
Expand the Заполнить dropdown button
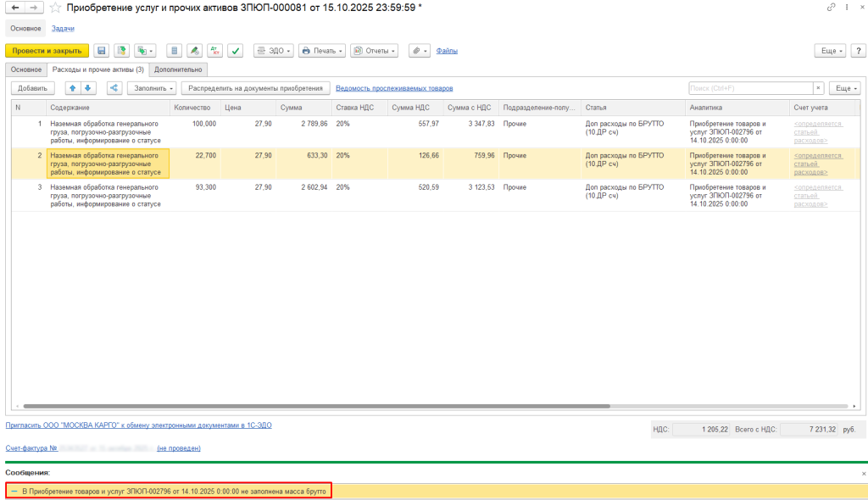pos(152,88)
